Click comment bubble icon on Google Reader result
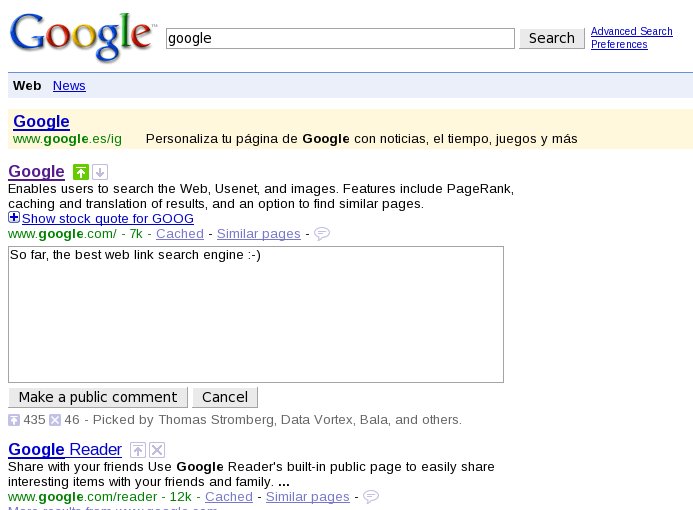This screenshot has width=693, height=510. pos(371,497)
